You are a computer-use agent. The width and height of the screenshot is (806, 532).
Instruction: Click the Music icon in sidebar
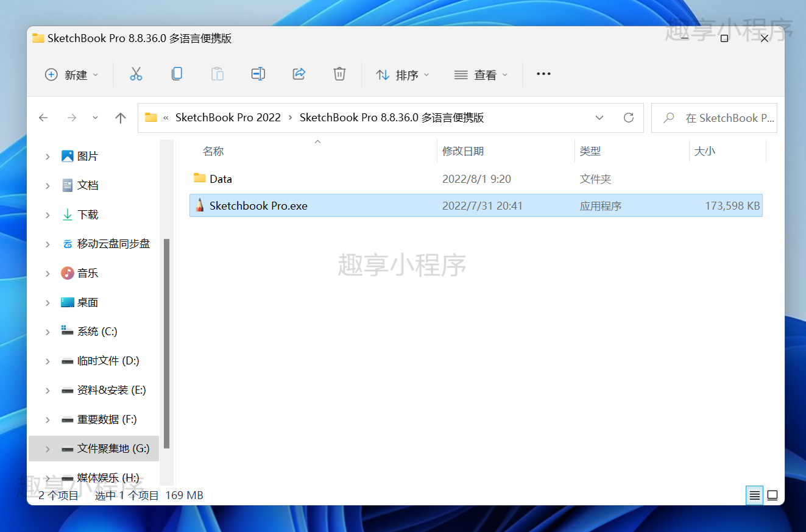pyautogui.click(x=68, y=273)
